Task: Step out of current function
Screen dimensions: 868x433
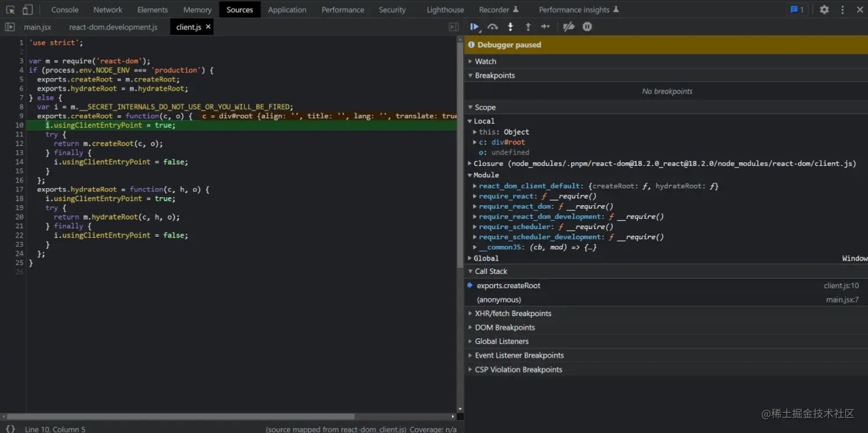Action: coord(528,27)
